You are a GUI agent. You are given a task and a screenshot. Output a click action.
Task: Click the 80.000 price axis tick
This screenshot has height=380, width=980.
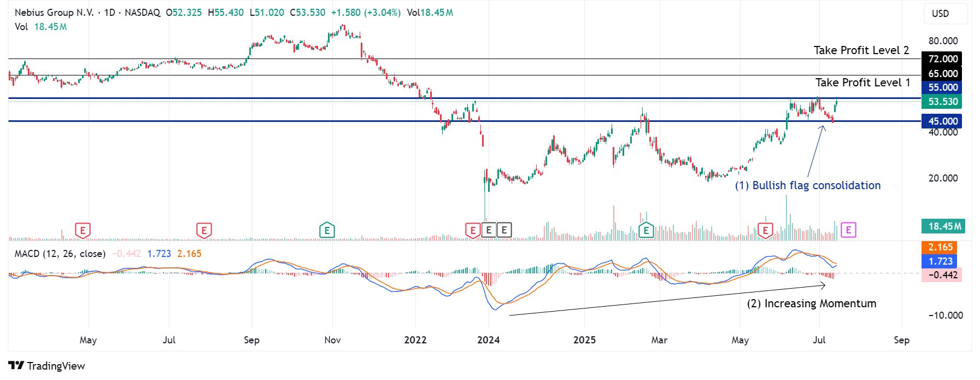943,41
